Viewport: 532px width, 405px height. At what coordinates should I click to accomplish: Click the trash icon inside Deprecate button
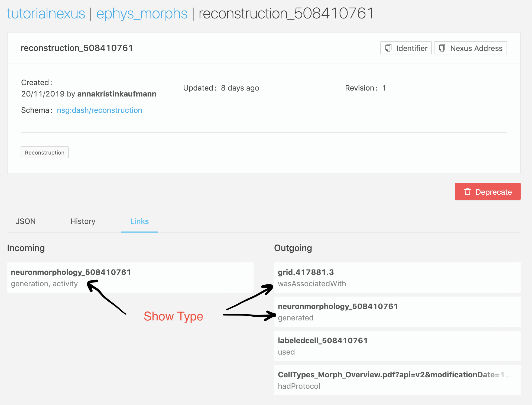(467, 192)
